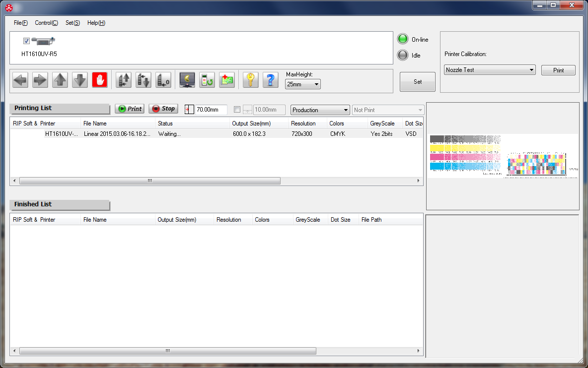Open help with the blue question mark icon
This screenshot has height=368, width=588.
[x=270, y=80]
